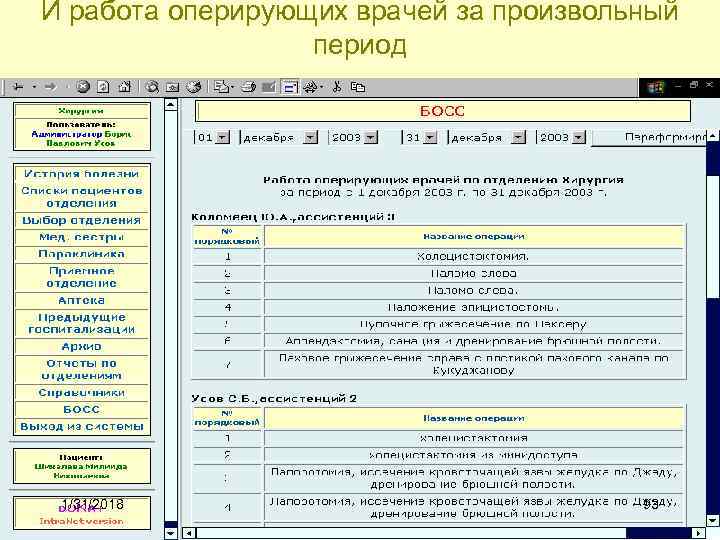Viewport: 720px width, 540px height.
Task: Open История болезни menu item
Action: [81, 174]
